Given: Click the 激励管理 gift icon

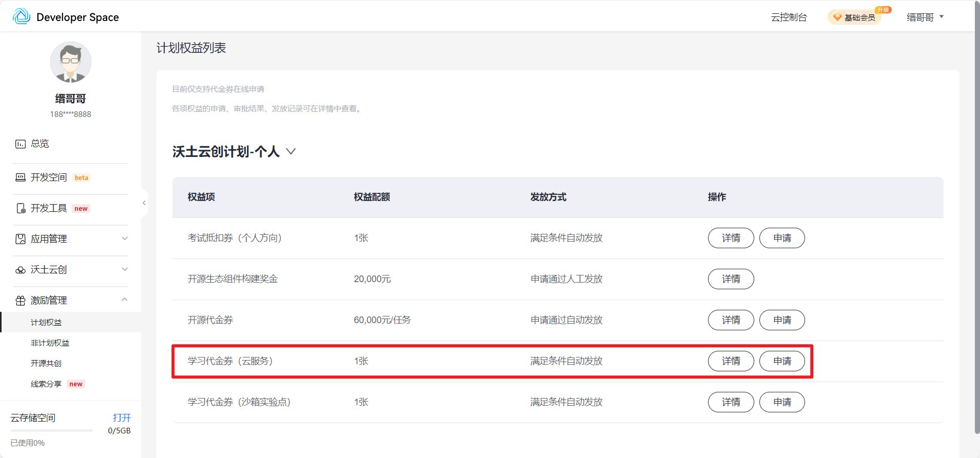Looking at the screenshot, I should (x=21, y=301).
